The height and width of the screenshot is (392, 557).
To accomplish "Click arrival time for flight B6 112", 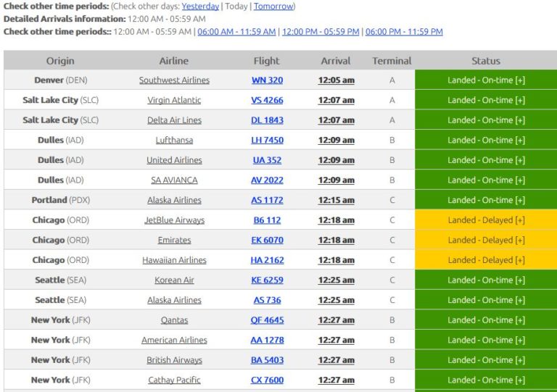I will [x=336, y=220].
